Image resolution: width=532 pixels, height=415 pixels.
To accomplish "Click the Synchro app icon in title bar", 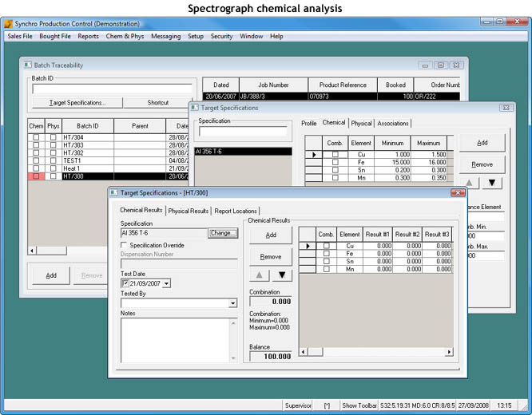I will (x=8, y=24).
